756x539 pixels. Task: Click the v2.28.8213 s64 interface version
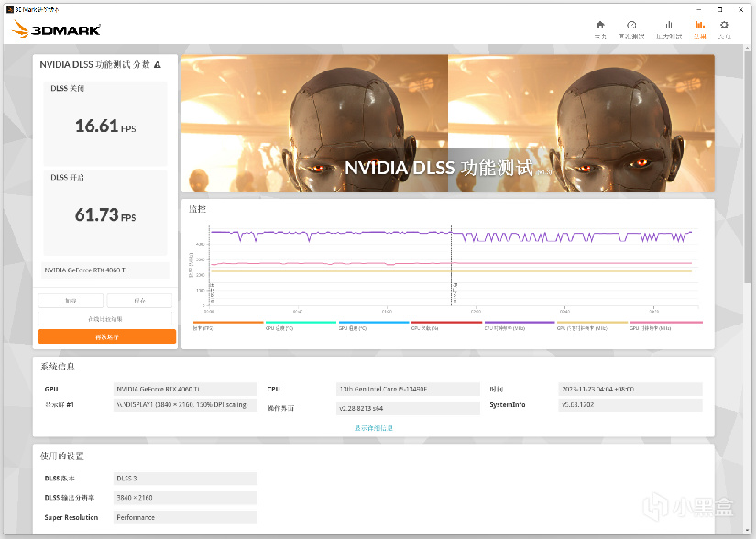tap(408, 408)
